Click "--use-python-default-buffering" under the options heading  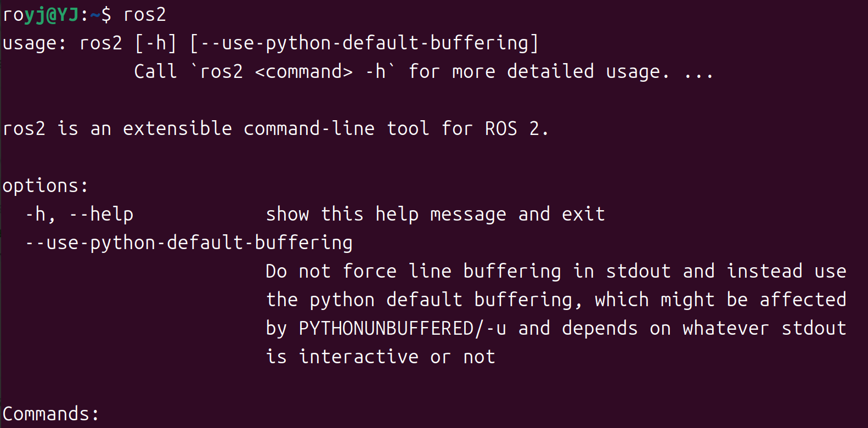coord(189,243)
